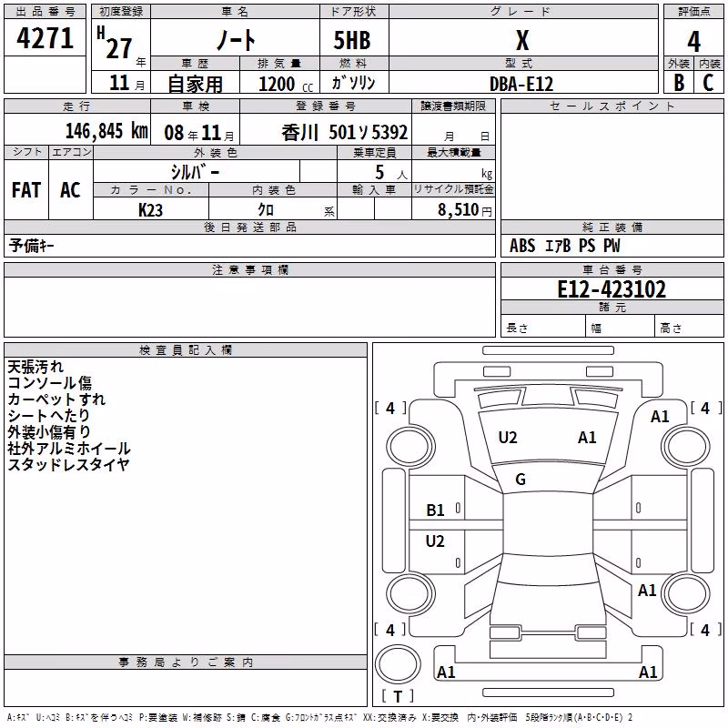The image size is (728, 728).
Task: Click the inspection date 08年11月
Action: 199,133
